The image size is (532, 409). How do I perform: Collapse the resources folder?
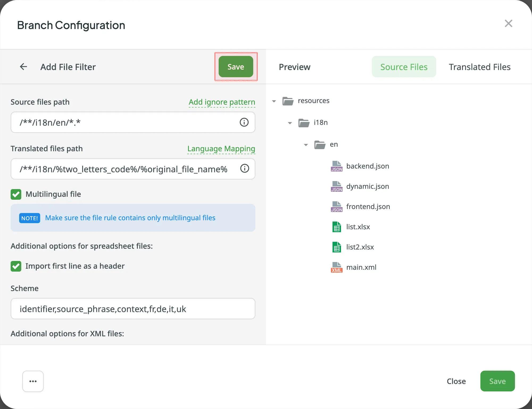pos(274,101)
